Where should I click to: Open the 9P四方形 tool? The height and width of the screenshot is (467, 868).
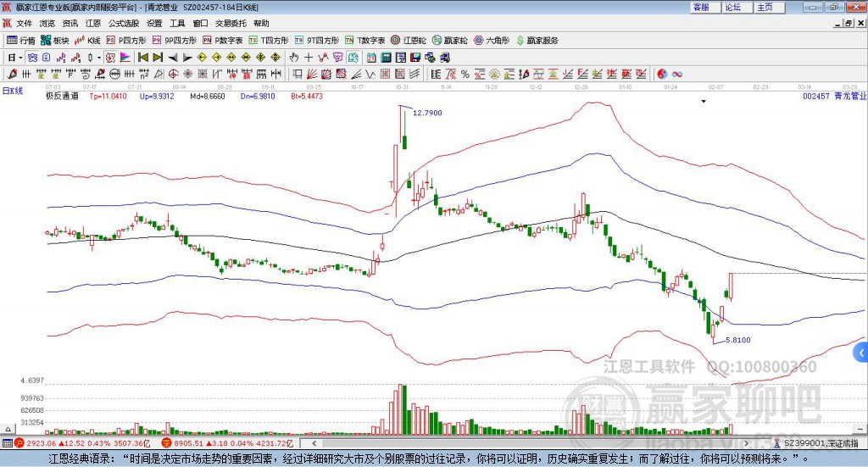175,41
